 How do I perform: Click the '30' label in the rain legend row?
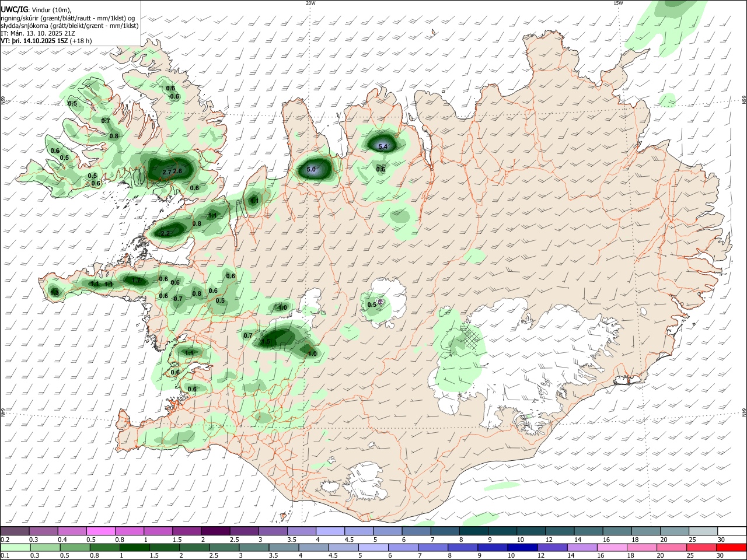click(x=720, y=556)
